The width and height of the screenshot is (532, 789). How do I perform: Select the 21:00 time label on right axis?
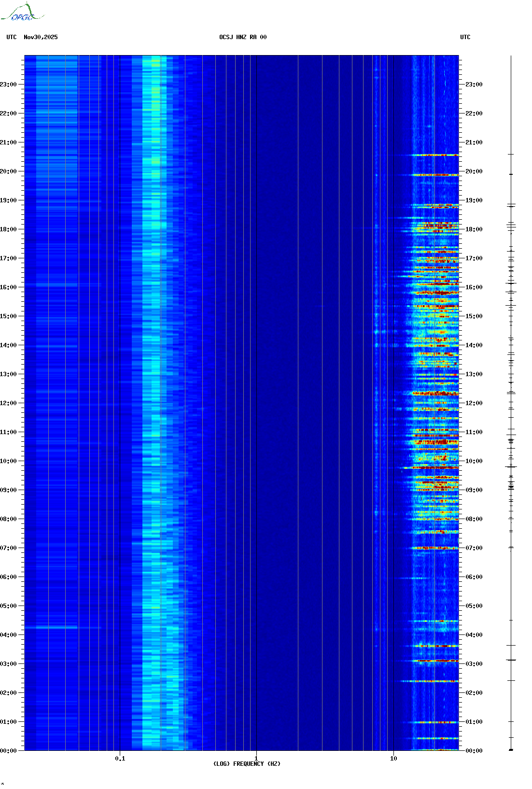point(474,142)
